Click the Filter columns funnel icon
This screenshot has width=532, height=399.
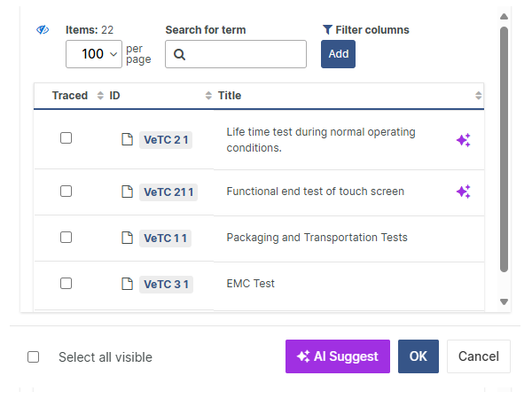327,30
